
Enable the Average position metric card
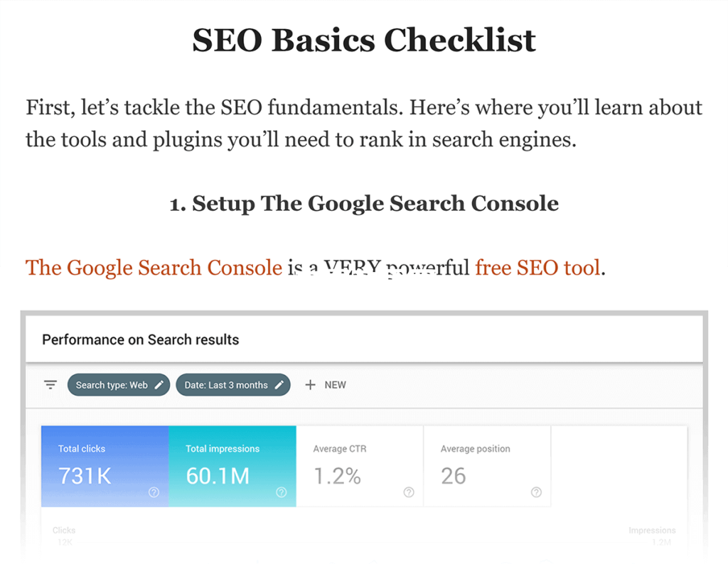click(487, 466)
